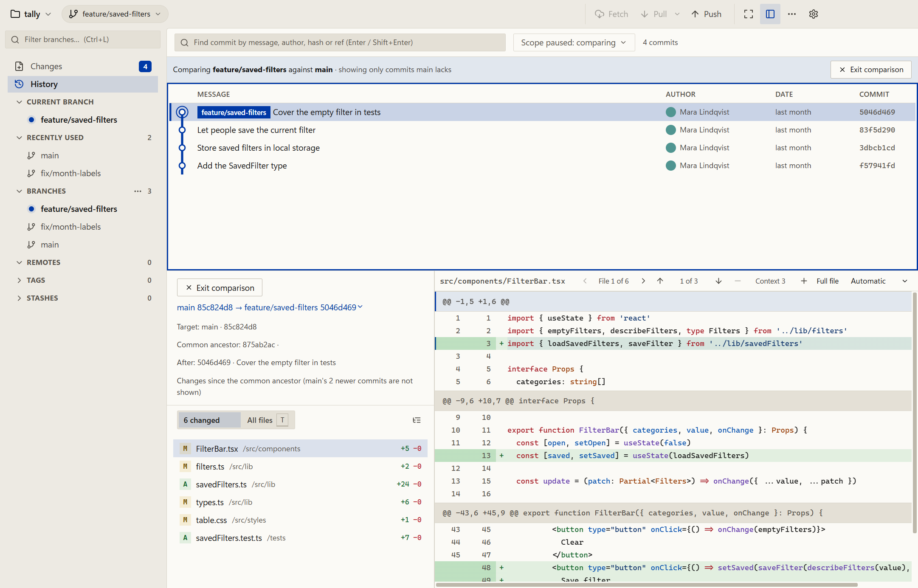Click the Fetch button
The image size is (918, 588).
coord(611,14)
